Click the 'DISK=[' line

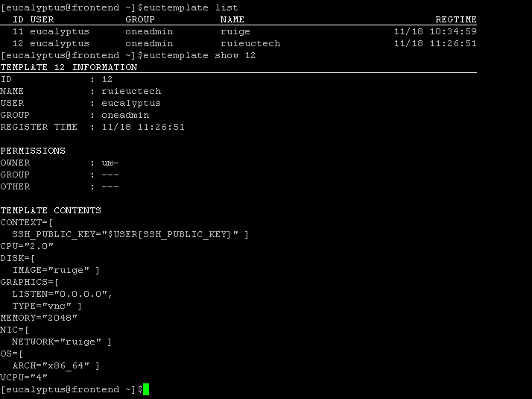click(18, 258)
